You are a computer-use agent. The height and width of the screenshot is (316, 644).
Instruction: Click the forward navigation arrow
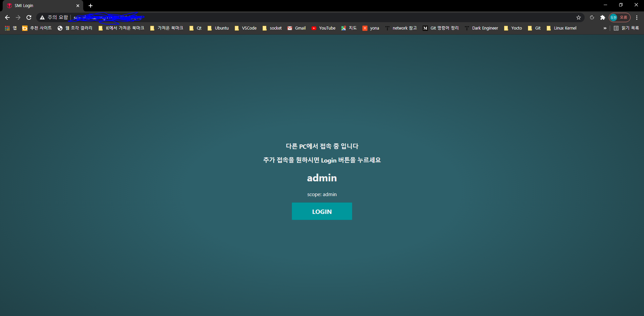[x=18, y=17]
